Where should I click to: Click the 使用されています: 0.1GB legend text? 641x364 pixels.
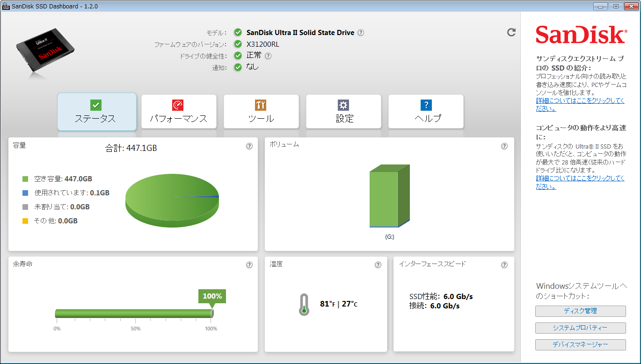[72, 193]
